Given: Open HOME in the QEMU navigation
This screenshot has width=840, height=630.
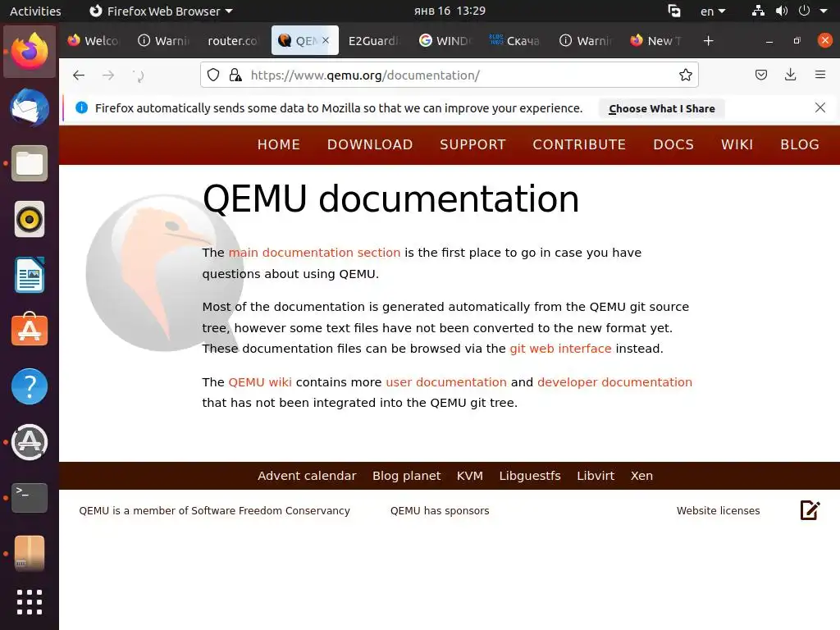Looking at the screenshot, I should pos(279,144).
